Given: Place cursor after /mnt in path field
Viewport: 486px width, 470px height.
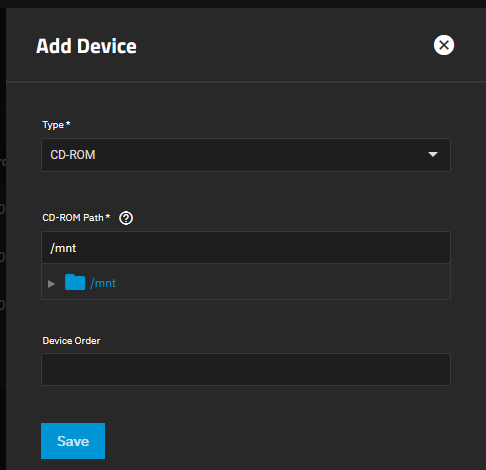Looking at the screenshot, I should [x=77, y=248].
